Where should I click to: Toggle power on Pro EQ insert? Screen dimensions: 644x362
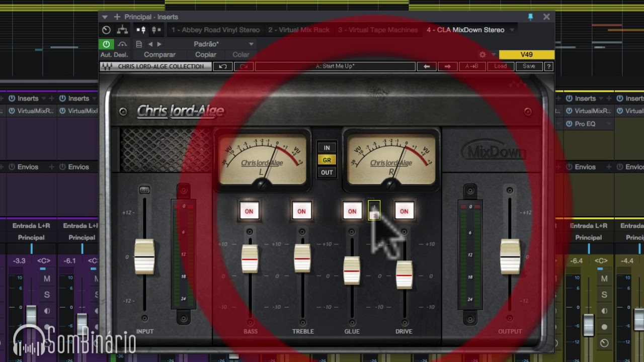tap(569, 124)
